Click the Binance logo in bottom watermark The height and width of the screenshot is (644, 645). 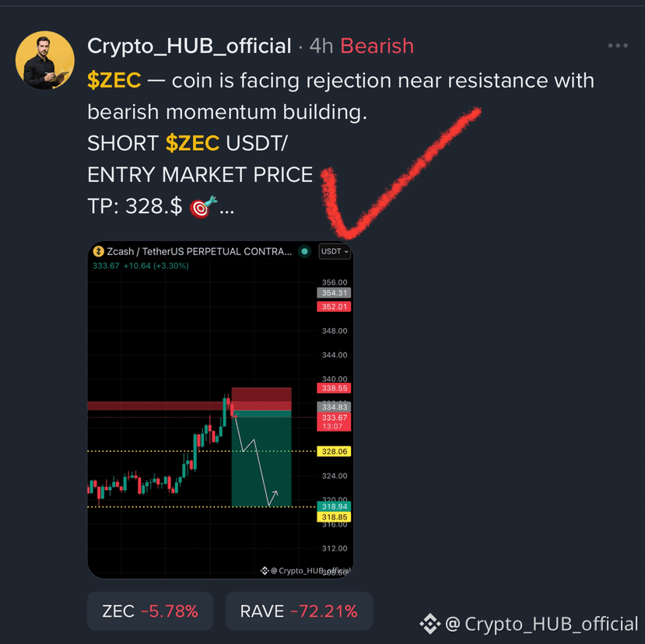tap(430, 624)
